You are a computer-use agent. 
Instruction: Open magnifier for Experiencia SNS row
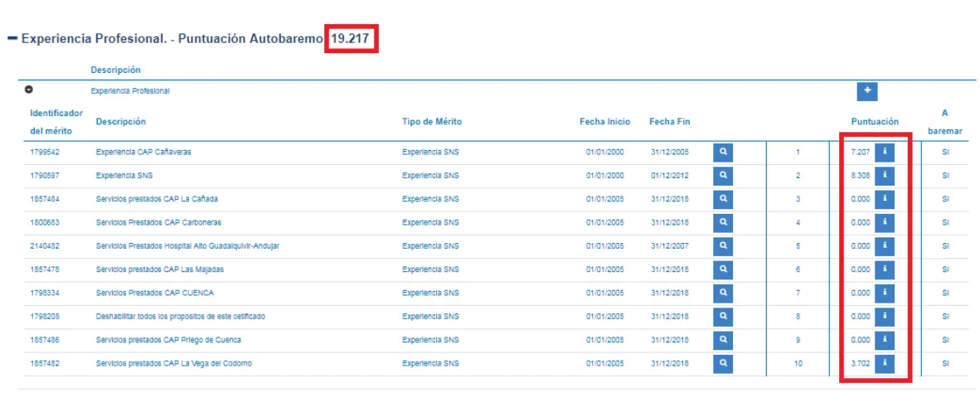722,176
